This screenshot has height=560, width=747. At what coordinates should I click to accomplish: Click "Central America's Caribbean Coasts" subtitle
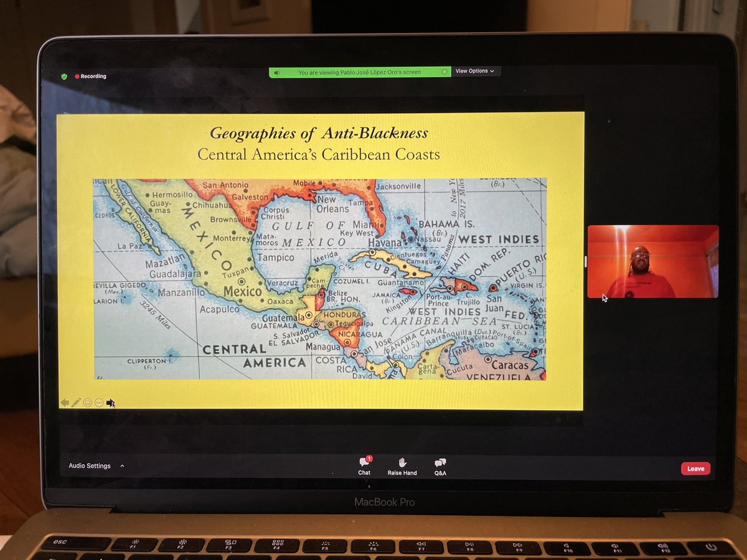319,154
